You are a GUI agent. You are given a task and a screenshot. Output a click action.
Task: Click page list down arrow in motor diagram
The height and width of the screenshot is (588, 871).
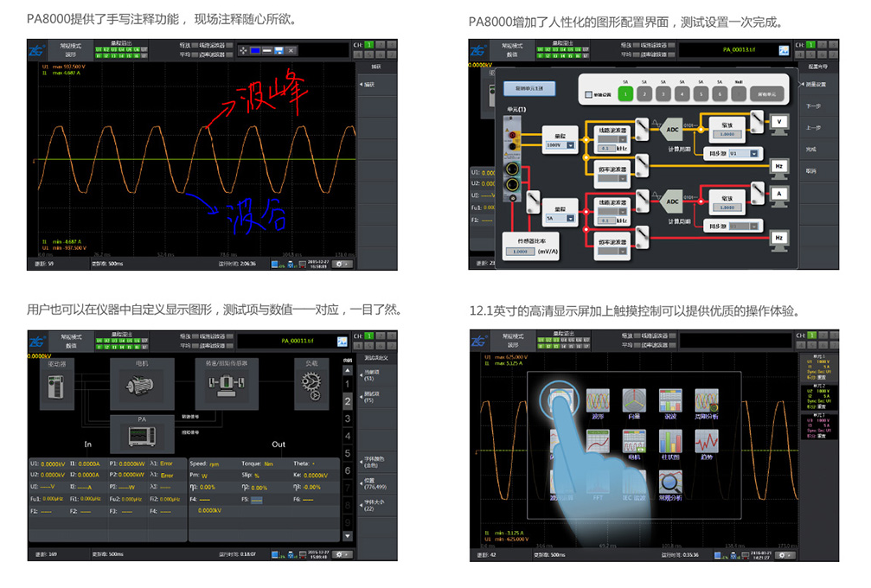[348, 536]
